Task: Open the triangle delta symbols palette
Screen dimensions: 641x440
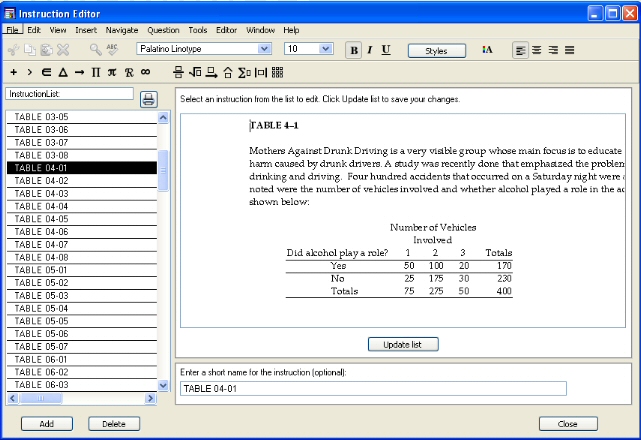Action: (x=63, y=72)
